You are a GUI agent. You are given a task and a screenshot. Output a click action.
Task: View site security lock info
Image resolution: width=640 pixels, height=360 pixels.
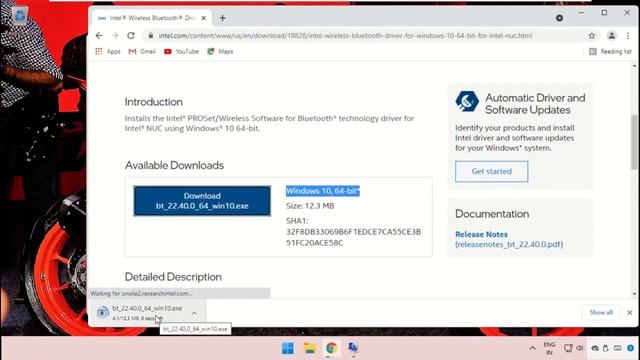(151, 36)
